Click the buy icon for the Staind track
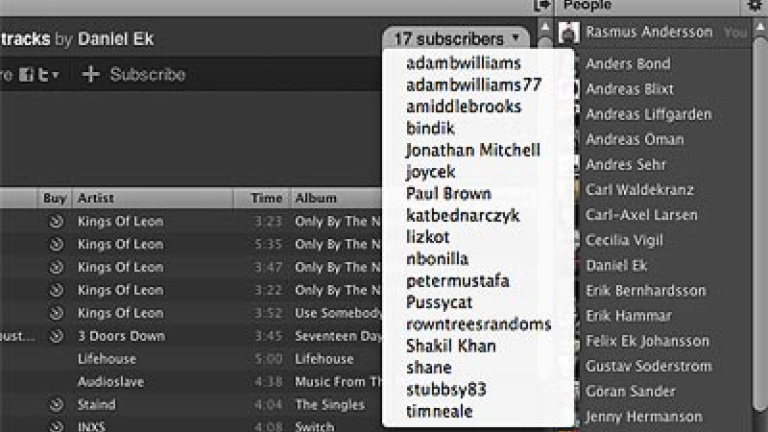The width and height of the screenshot is (768, 432). (56, 405)
